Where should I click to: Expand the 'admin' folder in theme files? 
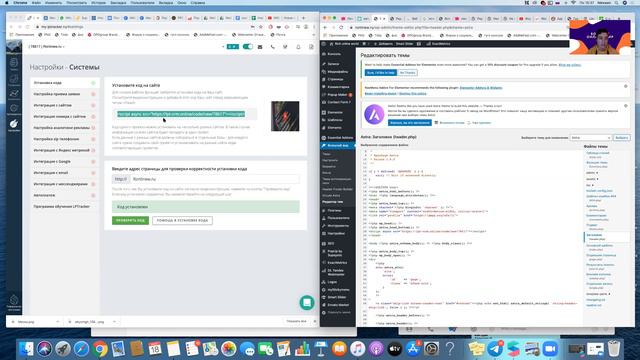pos(592,173)
